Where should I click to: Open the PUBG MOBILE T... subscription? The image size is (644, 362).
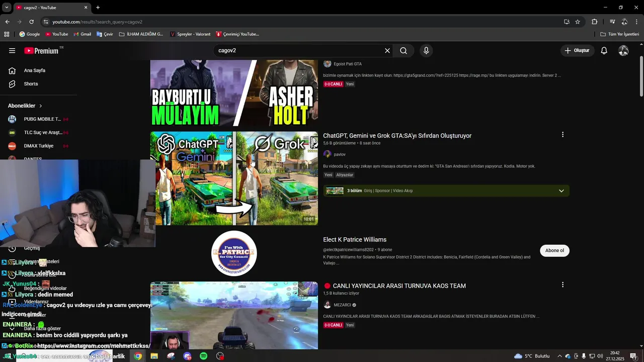point(38,119)
